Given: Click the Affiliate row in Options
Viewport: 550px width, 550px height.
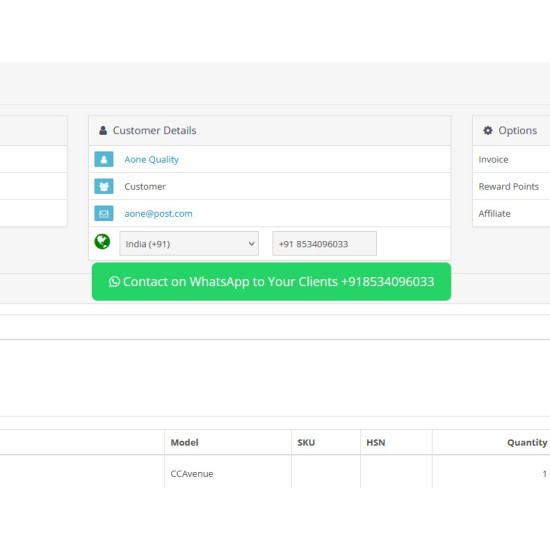Looking at the screenshot, I should (x=511, y=213).
